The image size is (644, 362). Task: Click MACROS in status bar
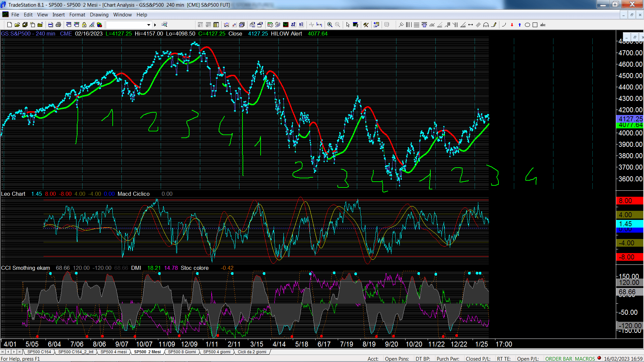[585, 359]
